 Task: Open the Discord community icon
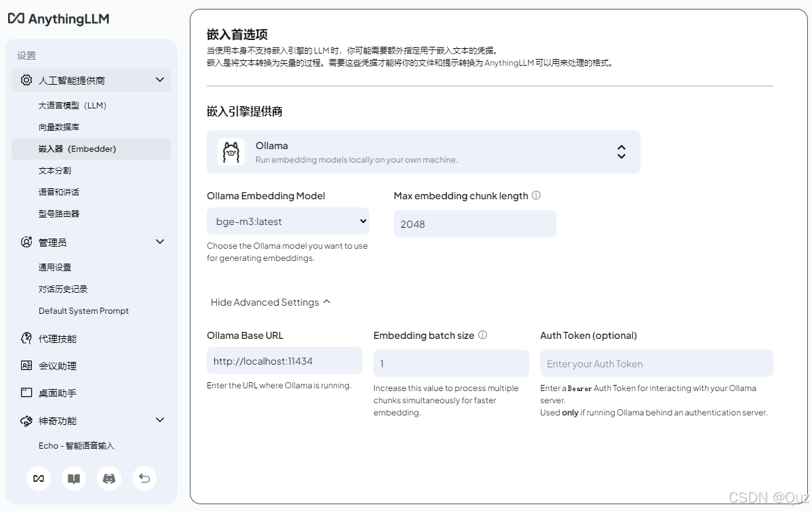(109, 478)
